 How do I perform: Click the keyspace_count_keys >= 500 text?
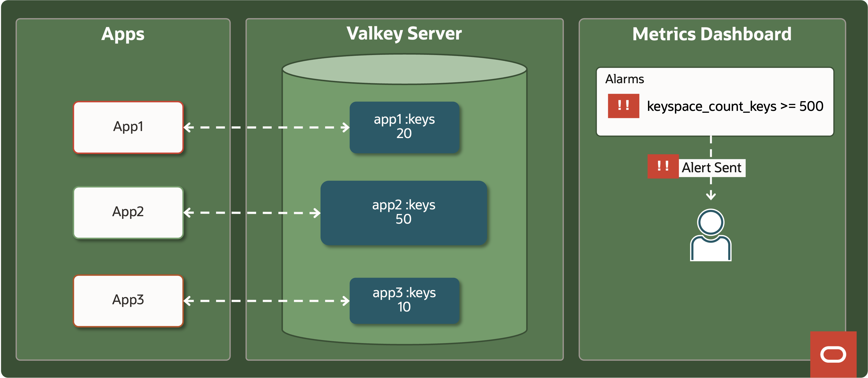tap(735, 106)
